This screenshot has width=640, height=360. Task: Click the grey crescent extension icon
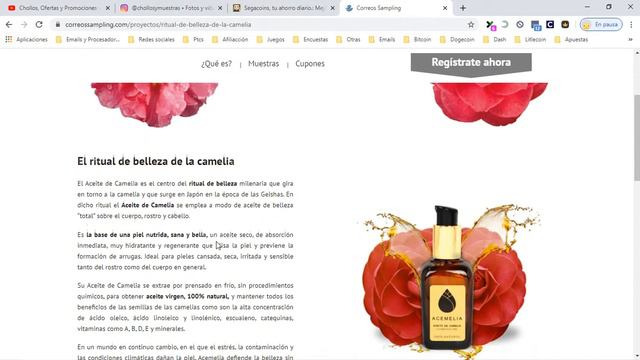[x=505, y=24]
